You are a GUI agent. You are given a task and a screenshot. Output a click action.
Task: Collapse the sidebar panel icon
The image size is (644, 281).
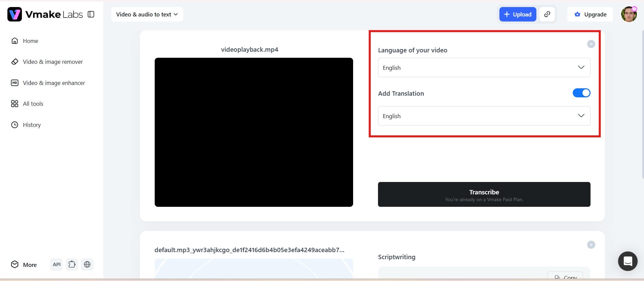[x=91, y=14]
